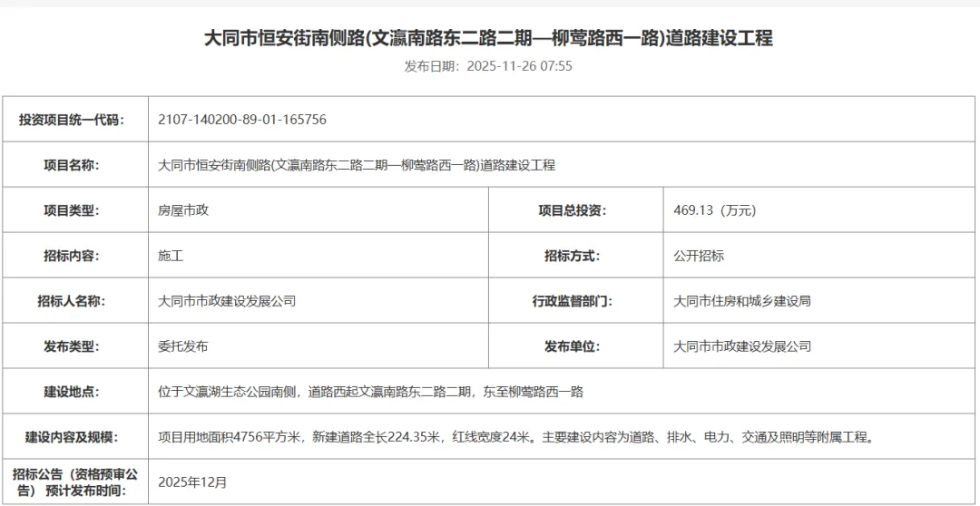Click the page title about 大同市恒安街南侧路道路建设工程
The image size is (980, 506).
click(489, 38)
